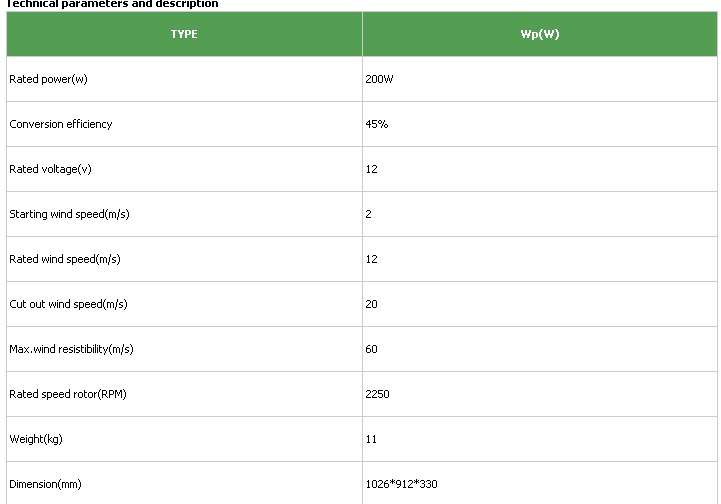The height and width of the screenshot is (504, 721).
Task: Select the Max.wind resistibility(m/s) label
Action: (x=71, y=349)
